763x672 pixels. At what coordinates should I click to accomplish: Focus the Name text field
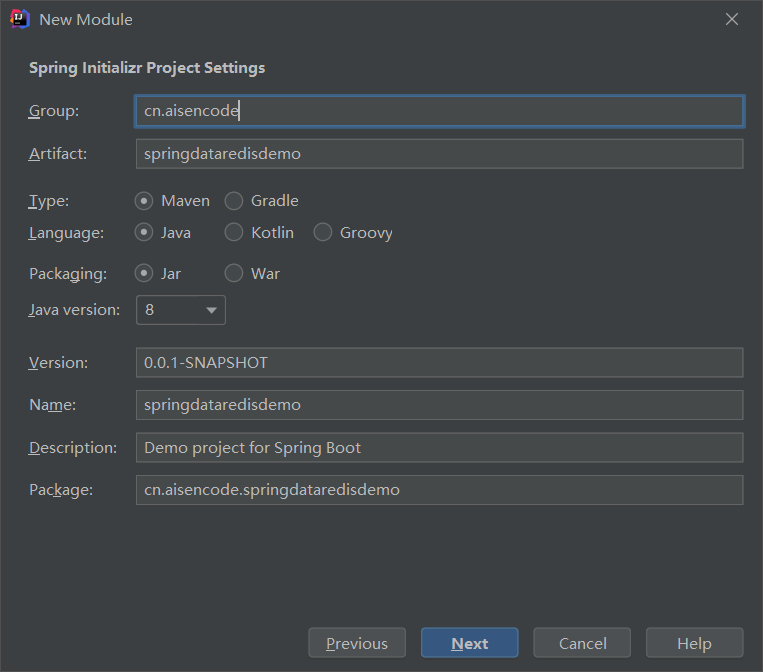[439, 405]
